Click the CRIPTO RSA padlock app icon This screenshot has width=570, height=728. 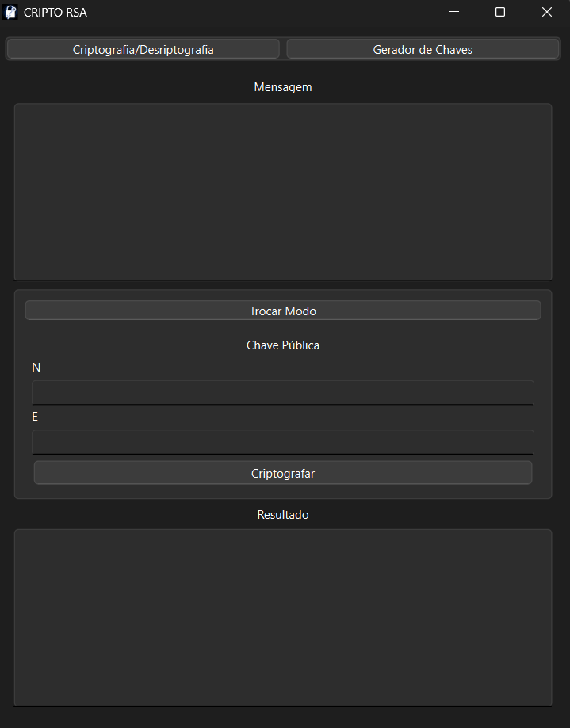coord(10,12)
